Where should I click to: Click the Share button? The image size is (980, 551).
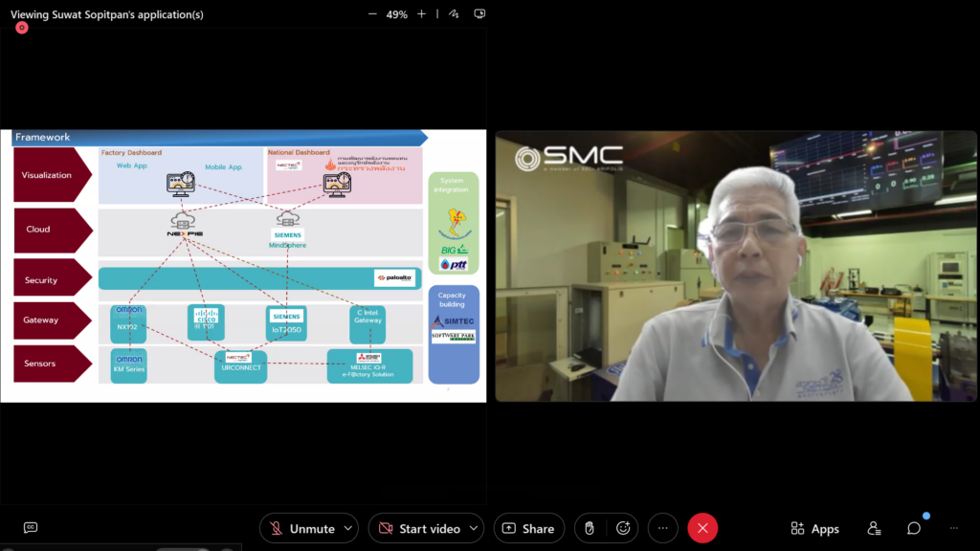click(529, 528)
